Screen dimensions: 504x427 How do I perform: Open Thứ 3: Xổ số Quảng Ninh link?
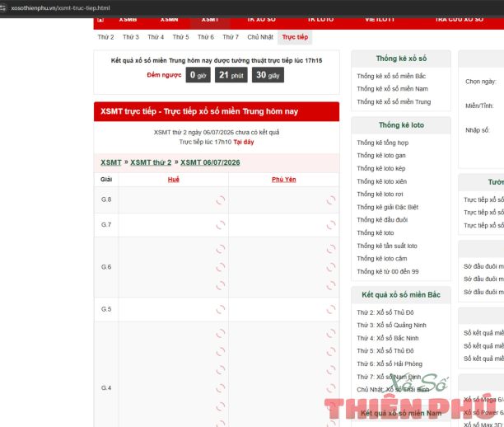pyautogui.click(x=391, y=326)
